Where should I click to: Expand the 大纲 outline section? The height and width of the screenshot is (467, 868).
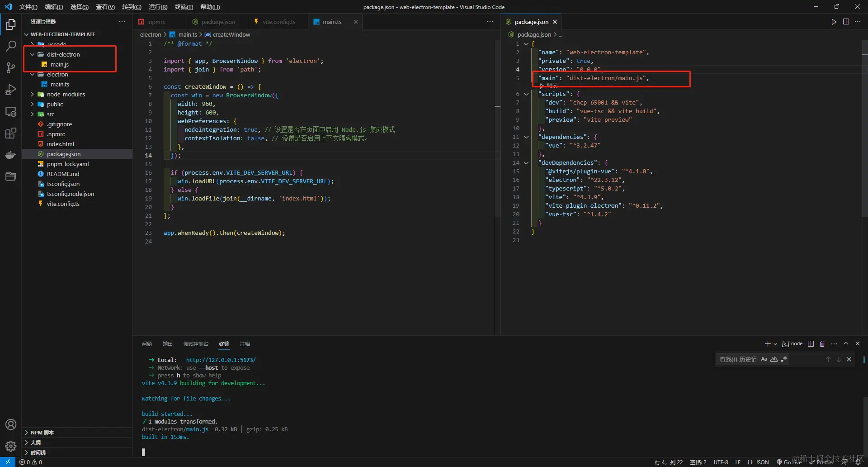[x=26, y=443]
